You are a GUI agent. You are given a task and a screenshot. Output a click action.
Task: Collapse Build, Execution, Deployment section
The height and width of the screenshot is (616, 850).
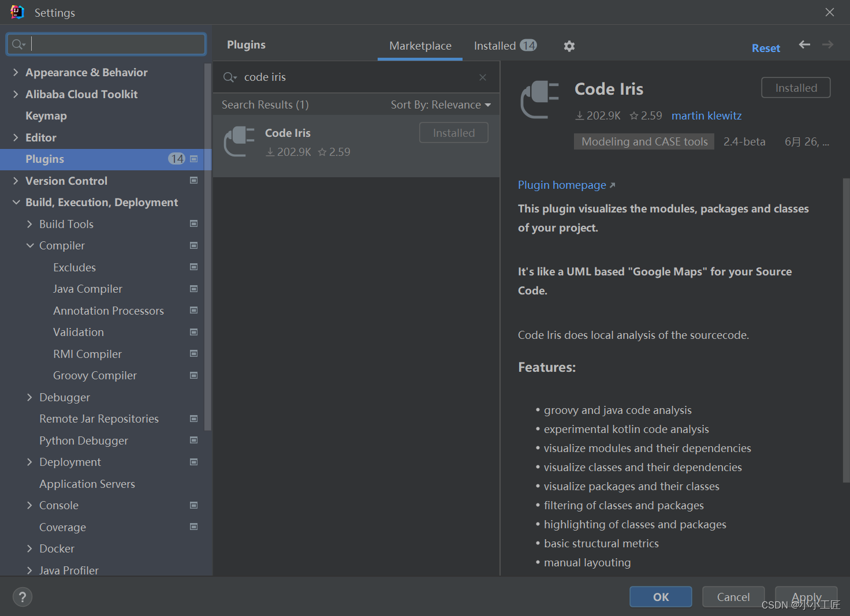tap(16, 202)
